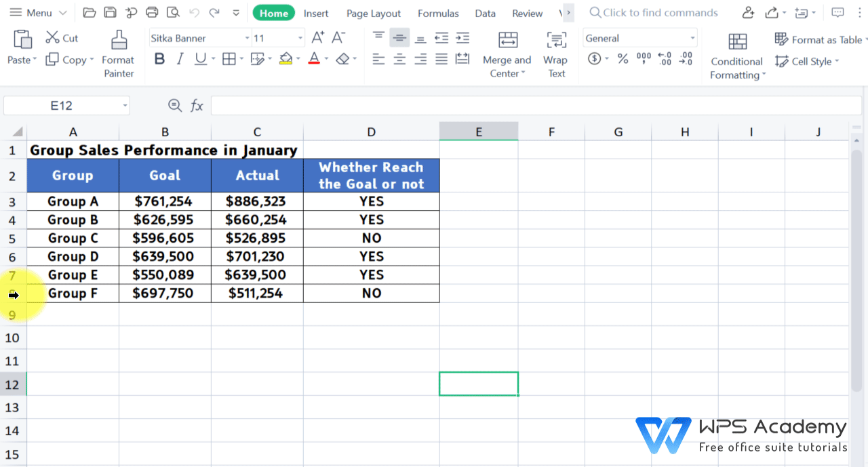Open the Sitka Banner font dropdown
Image resolution: width=868 pixels, height=467 pixels.
point(248,38)
